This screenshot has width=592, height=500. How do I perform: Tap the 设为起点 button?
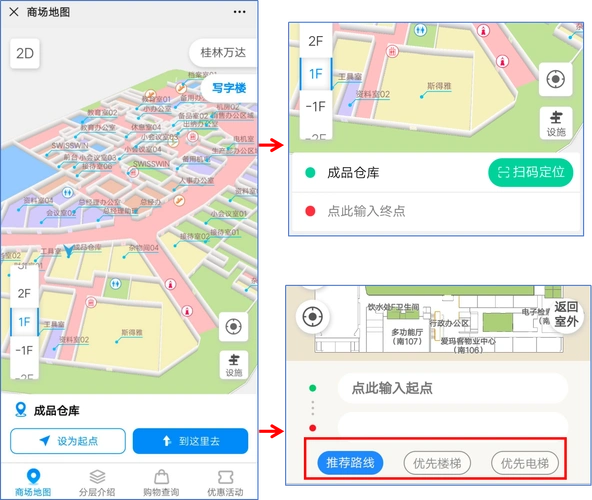point(68,441)
